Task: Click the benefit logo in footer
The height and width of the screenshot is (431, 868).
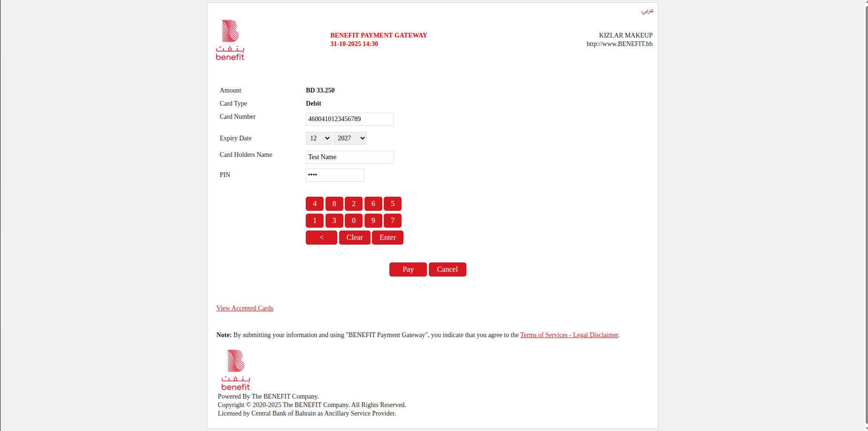Action: click(236, 370)
